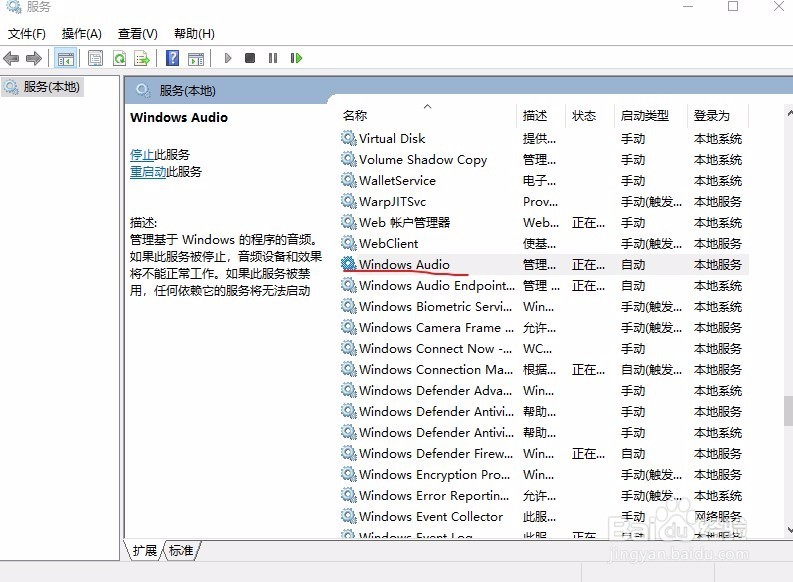The height and width of the screenshot is (582, 793).
Task: Click the scrollbar down arrow
Action: pyautogui.click(x=789, y=530)
